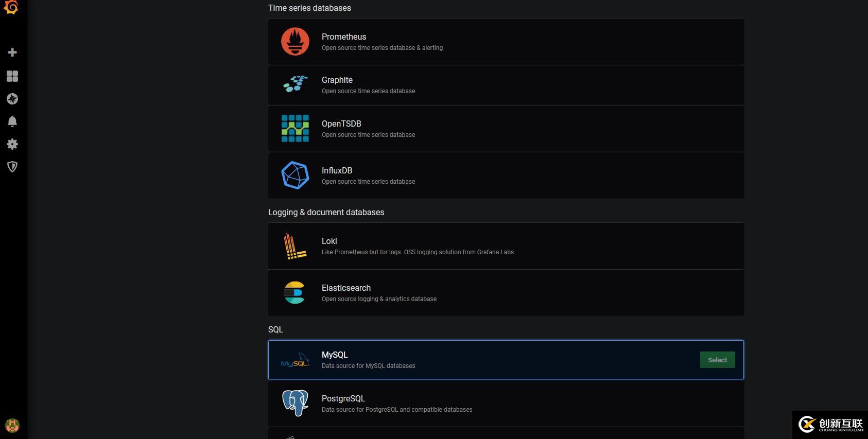
Task: Choose the MySQL data source title
Action: 335,355
